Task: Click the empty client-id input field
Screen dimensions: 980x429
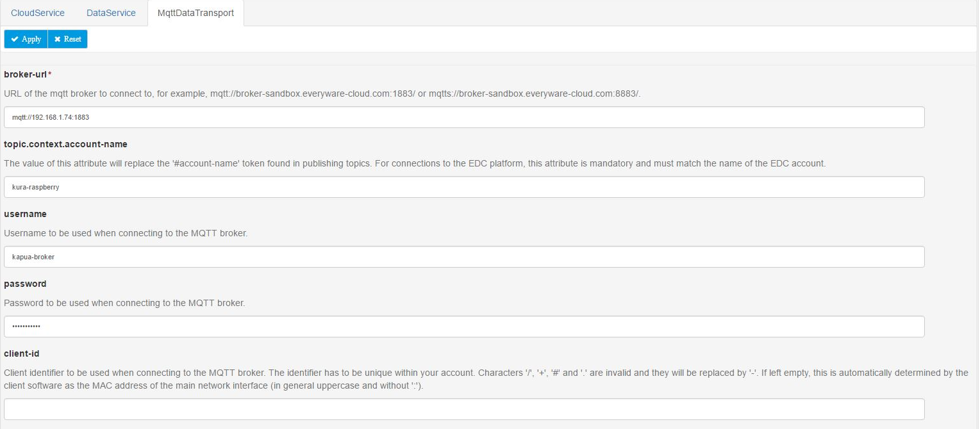Action: click(x=464, y=409)
